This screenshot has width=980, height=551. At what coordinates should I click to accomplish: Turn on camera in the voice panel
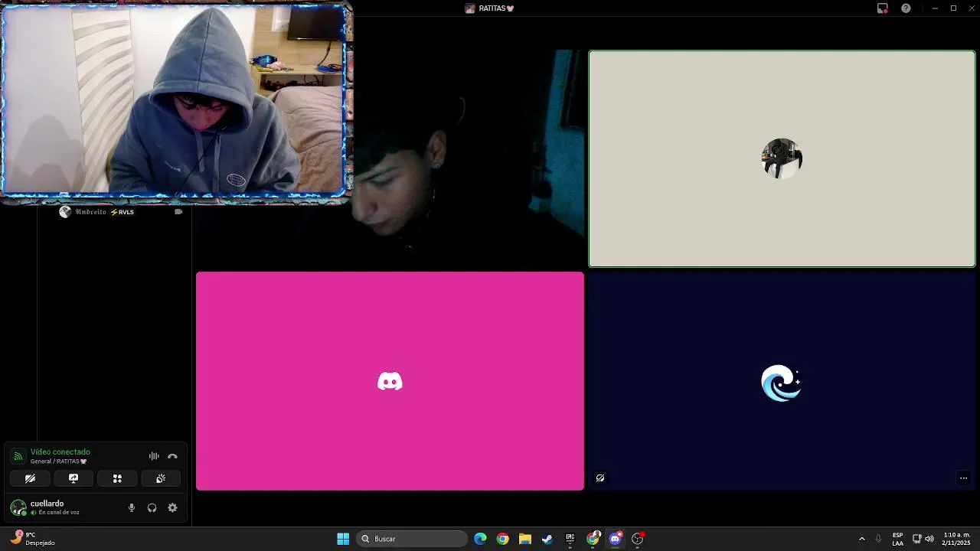pos(30,478)
